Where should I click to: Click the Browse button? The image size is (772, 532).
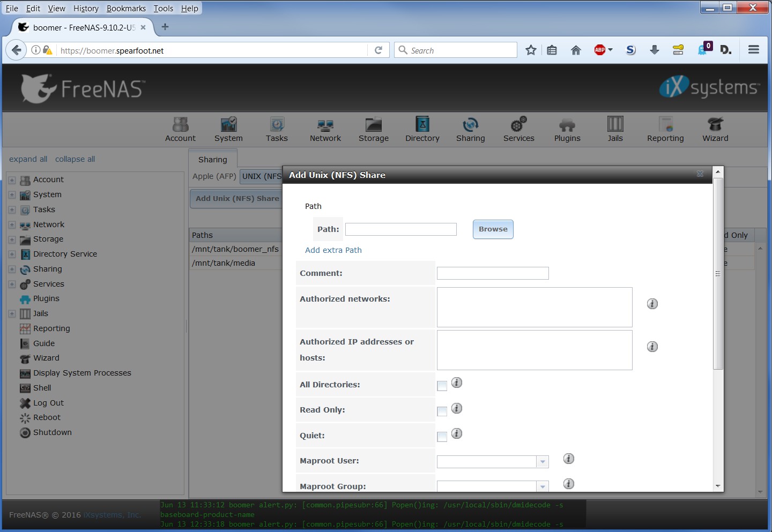(493, 229)
